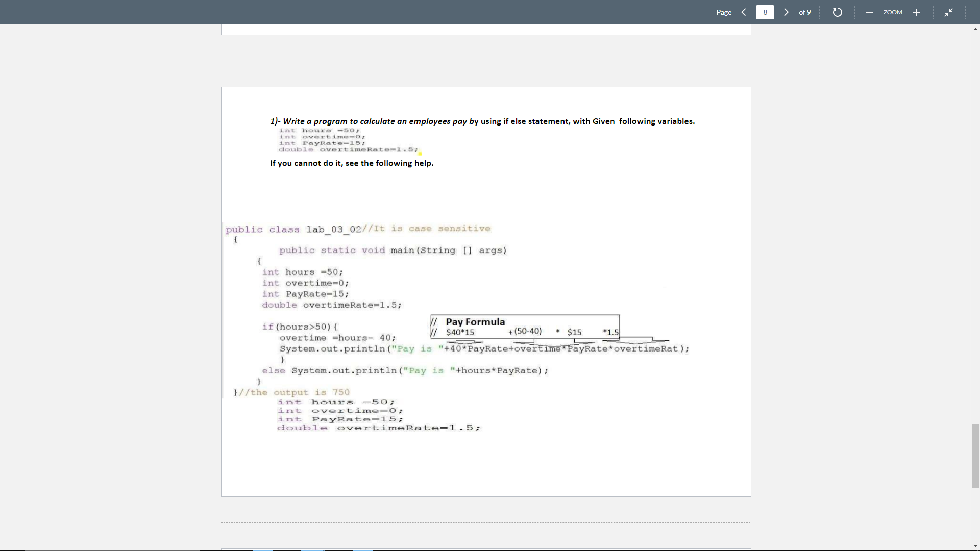
Task: Click the 'of 9' page count label
Action: coord(805,12)
